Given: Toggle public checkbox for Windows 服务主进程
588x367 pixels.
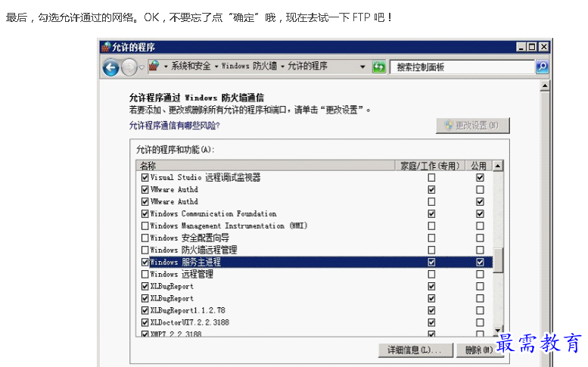Looking at the screenshot, I should click(x=480, y=262).
